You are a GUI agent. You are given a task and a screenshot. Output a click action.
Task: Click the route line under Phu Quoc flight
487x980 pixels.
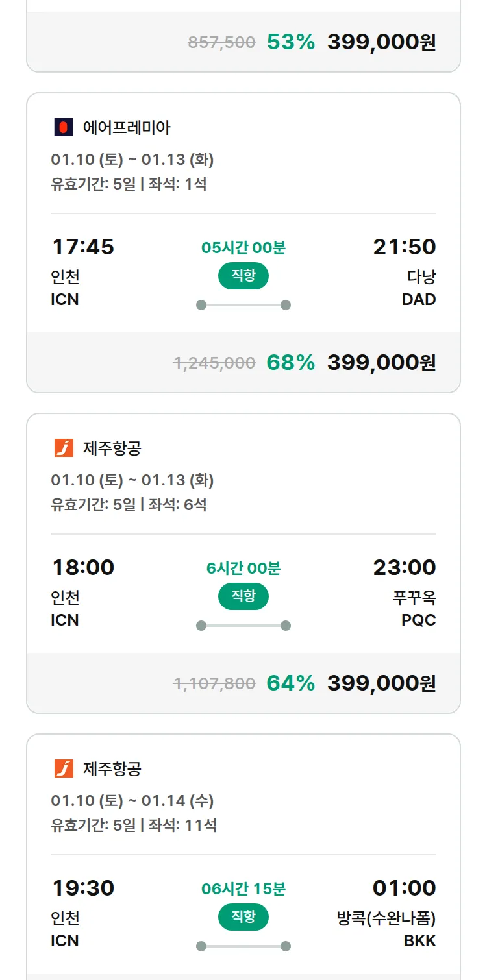[x=243, y=626]
